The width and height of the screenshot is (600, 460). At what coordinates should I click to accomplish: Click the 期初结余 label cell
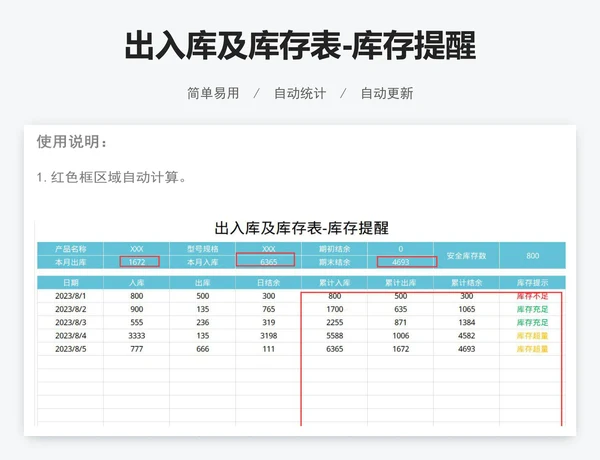pos(334,248)
